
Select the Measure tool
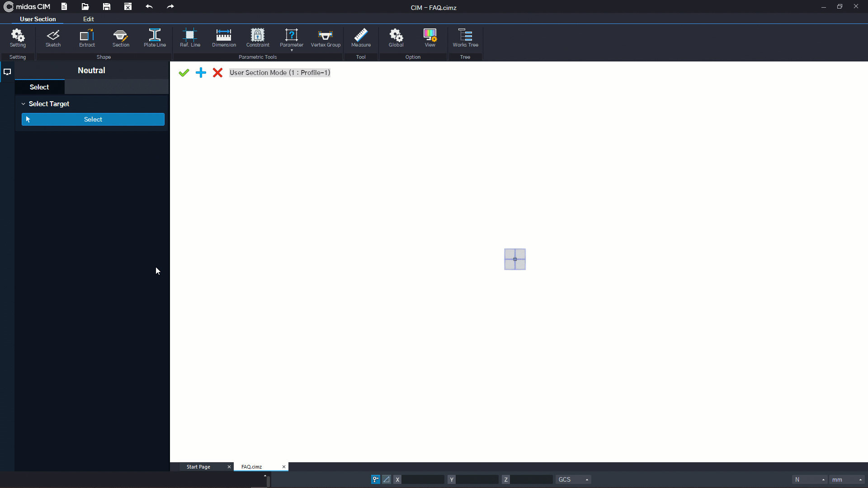(x=361, y=38)
